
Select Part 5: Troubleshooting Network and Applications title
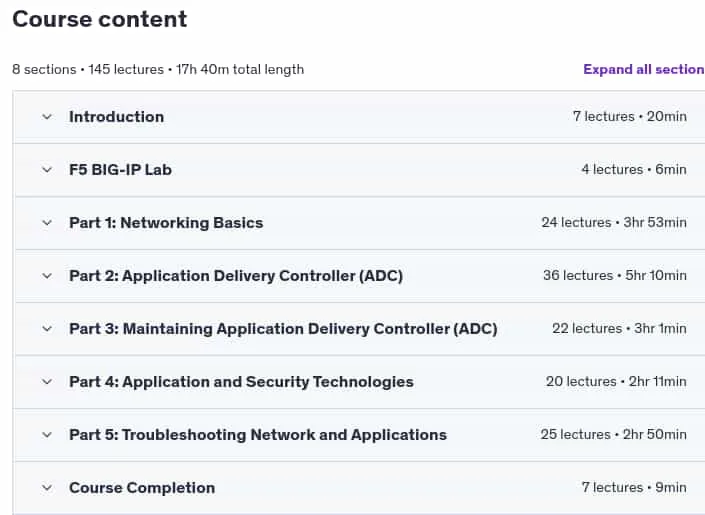pos(258,435)
